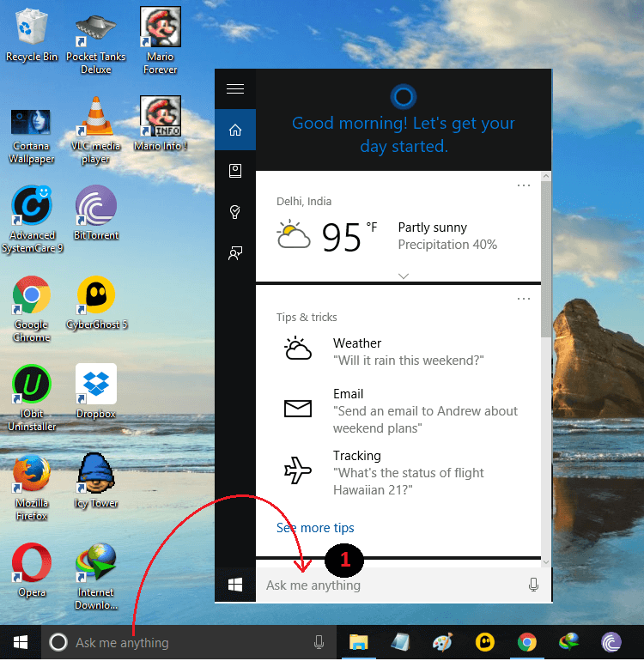The height and width of the screenshot is (661, 644).
Task: Open Internet Download Manager taskbar icon
Action: (x=569, y=642)
